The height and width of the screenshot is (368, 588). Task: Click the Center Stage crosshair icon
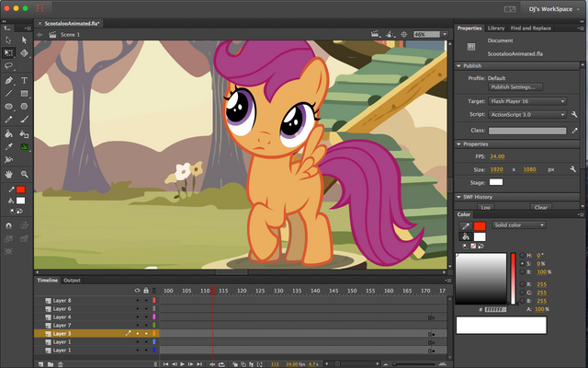pyautogui.click(x=404, y=34)
